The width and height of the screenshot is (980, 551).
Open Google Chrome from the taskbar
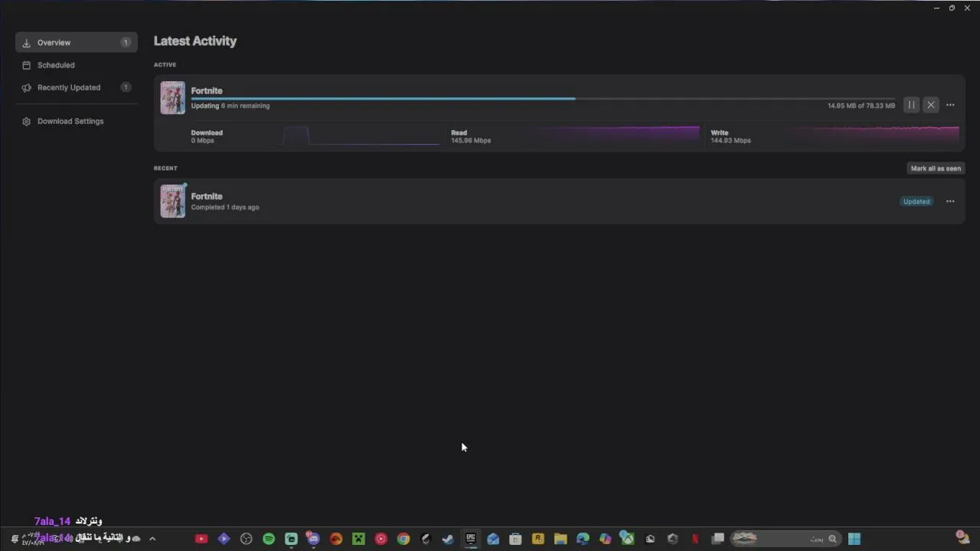pyautogui.click(x=403, y=539)
